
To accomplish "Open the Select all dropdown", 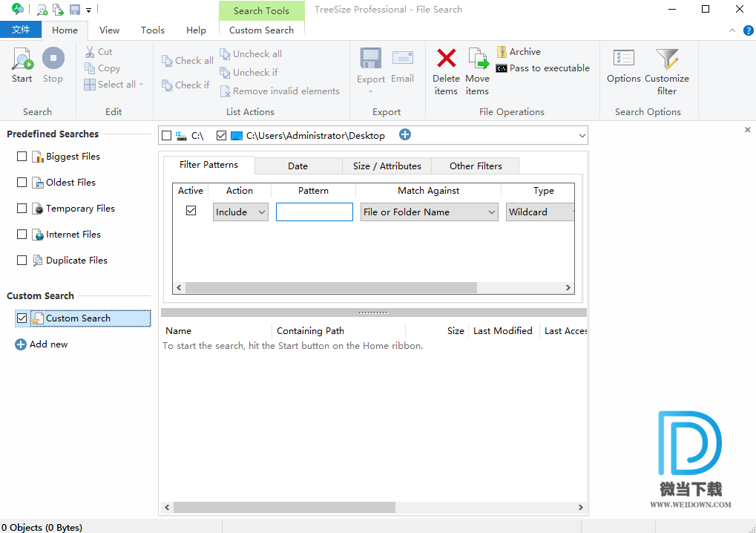I will [x=114, y=85].
